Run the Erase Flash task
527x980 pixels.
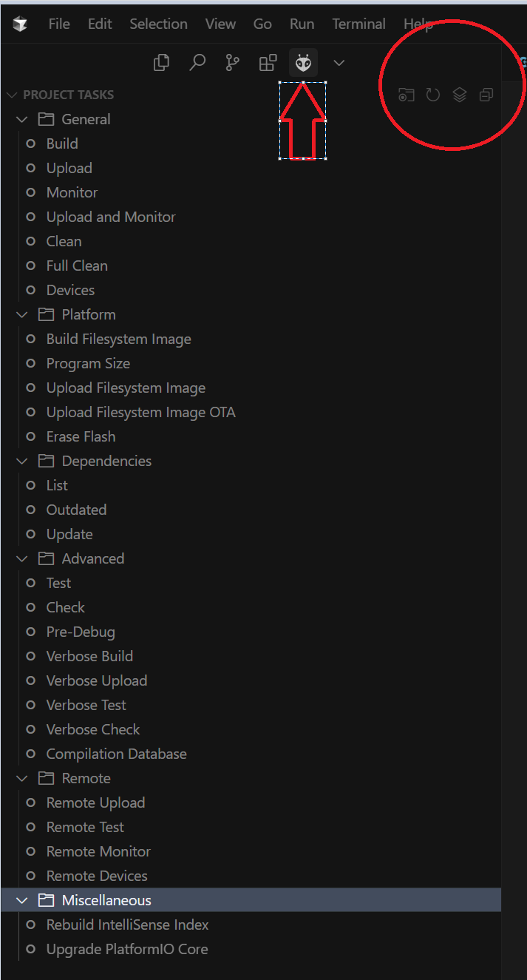tap(81, 436)
